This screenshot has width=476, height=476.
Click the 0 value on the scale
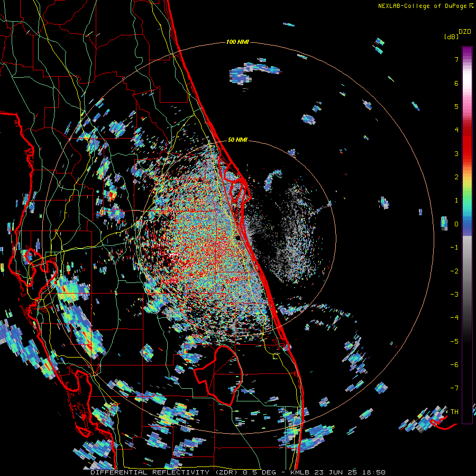click(x=456, y=224)
